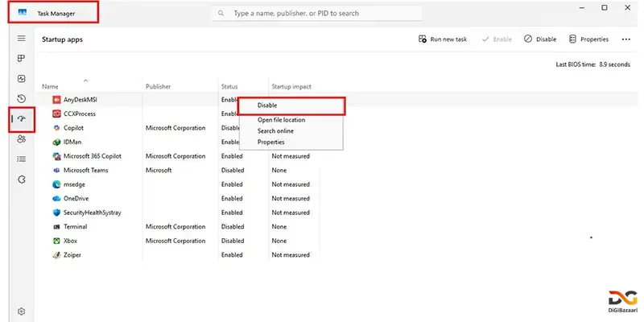Click the msedge browser icon
This screenshot has width=644, height=322.
[x=56, y=184]
